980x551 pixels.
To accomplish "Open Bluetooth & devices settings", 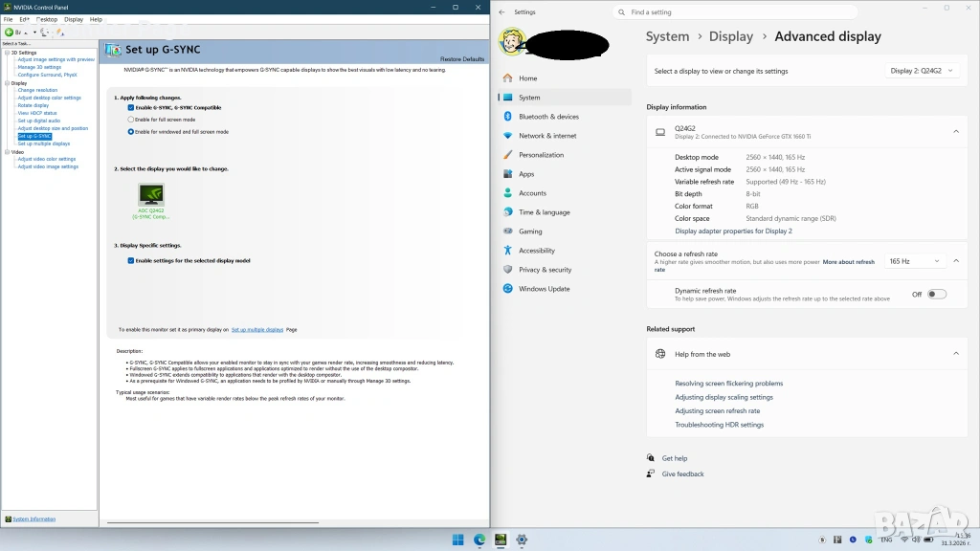I will [x=548, y=117].
